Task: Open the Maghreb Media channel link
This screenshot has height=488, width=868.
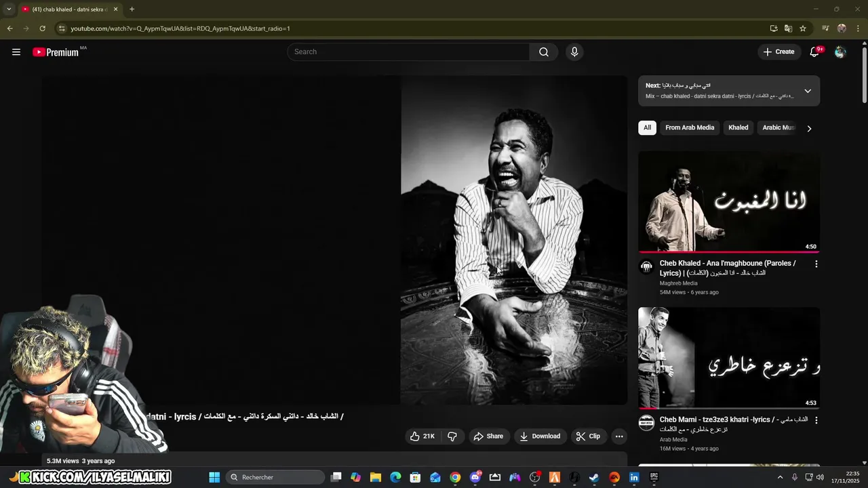Action: pos(679,283)
